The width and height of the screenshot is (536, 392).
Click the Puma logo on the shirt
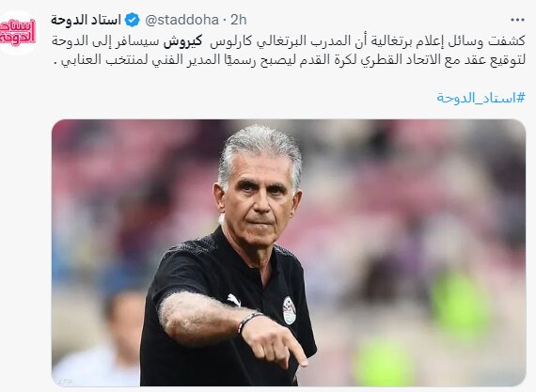click(234, 299)
